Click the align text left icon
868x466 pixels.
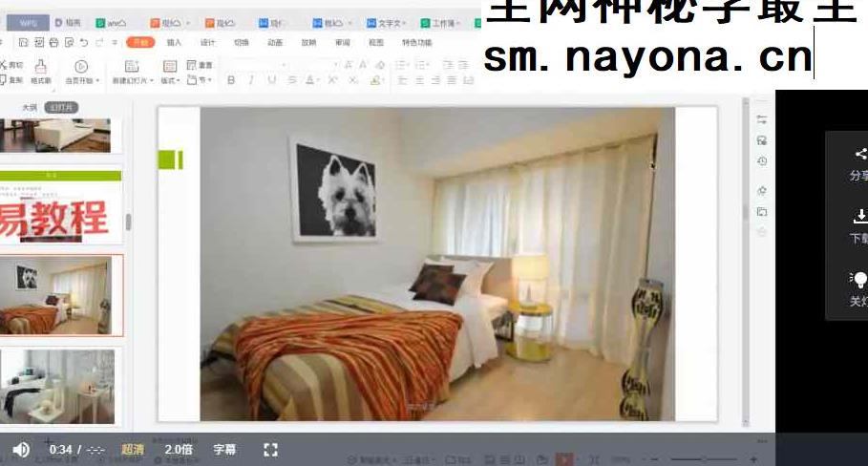pyautogui.click(x=403, y=80)
